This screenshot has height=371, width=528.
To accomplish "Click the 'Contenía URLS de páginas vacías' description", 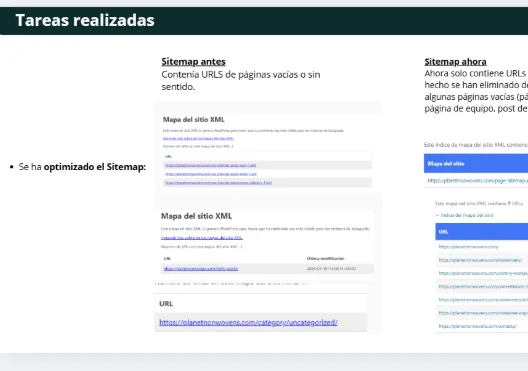I will pyautogui.click(x=241, y=80).
